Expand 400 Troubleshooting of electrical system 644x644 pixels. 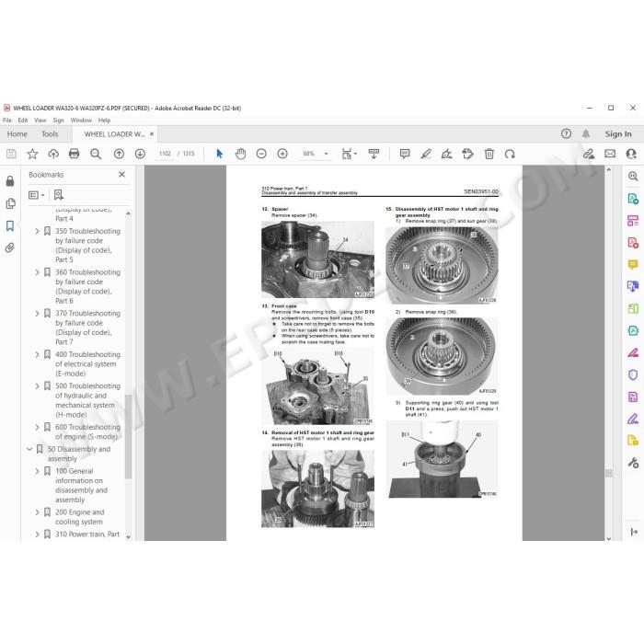click(37, 354)
